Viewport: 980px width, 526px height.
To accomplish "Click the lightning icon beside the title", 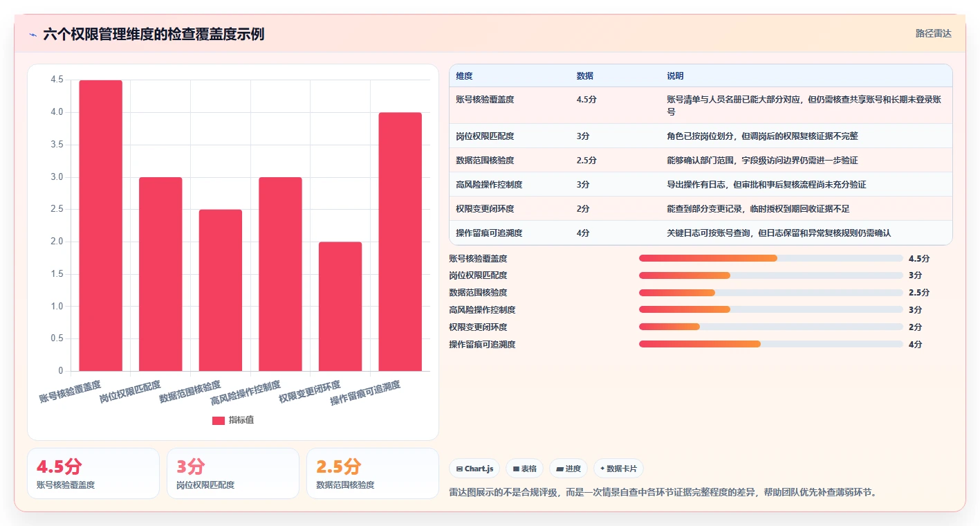I will (x=33, y=35).
